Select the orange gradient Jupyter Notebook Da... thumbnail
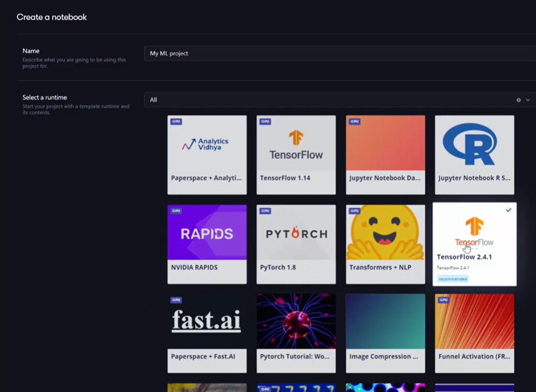The width and height of the screenshot is (536, 392). [x=385, y=143]
